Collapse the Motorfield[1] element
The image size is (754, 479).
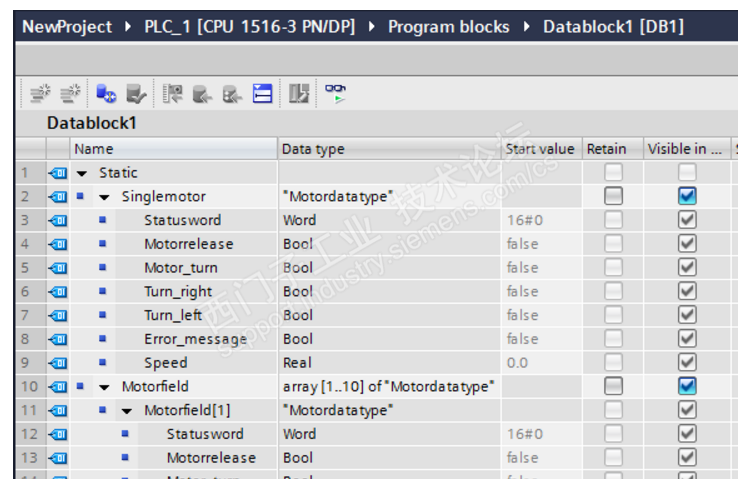click(x=127, y=411)
